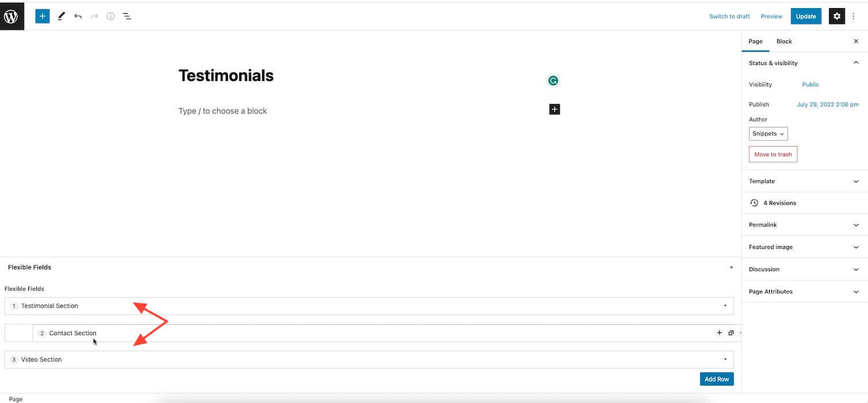This screenshot has height=403, width=868.
Task: Click the Settings gear icon
Action: [836, 16]
